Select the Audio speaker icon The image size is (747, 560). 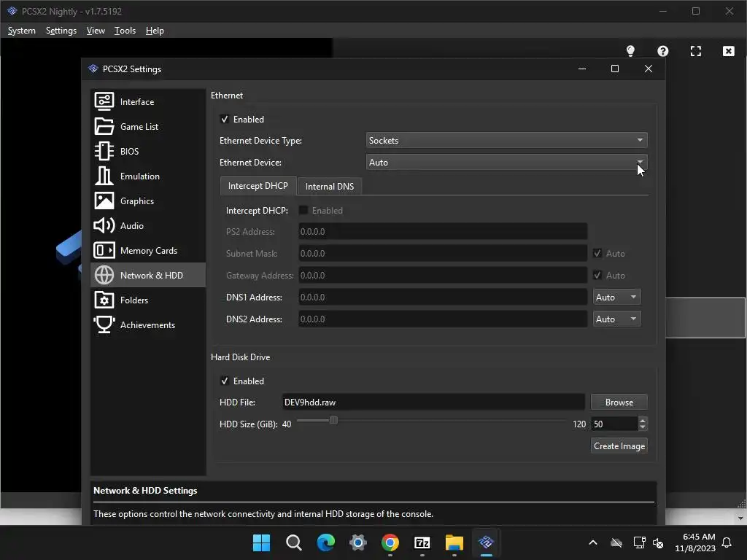pos(104,225)
